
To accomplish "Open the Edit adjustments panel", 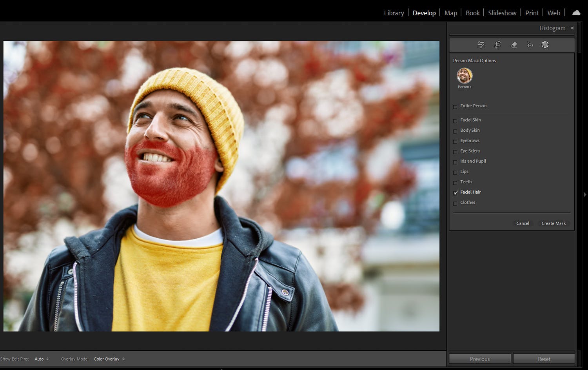I will (x=481, y=44).
